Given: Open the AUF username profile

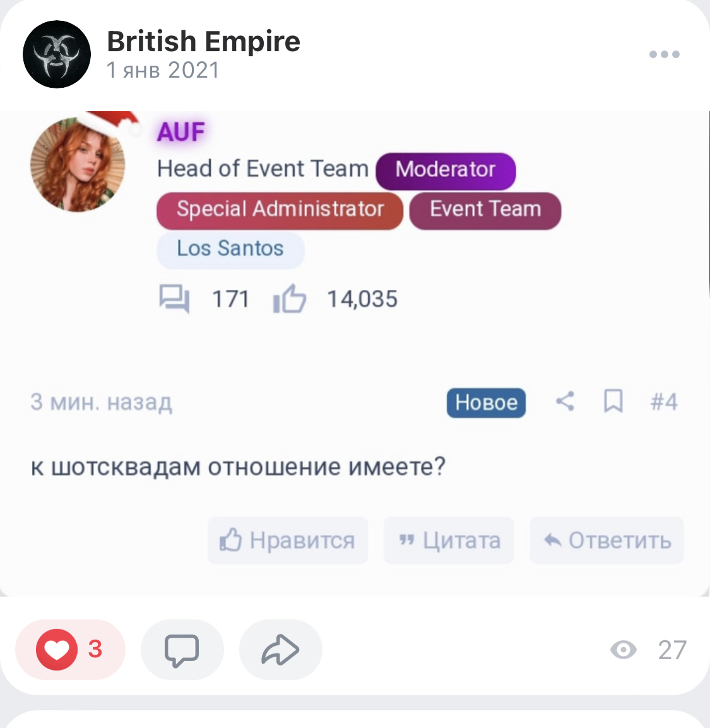Looking at the screenshot, I should [x=180, y=132].
